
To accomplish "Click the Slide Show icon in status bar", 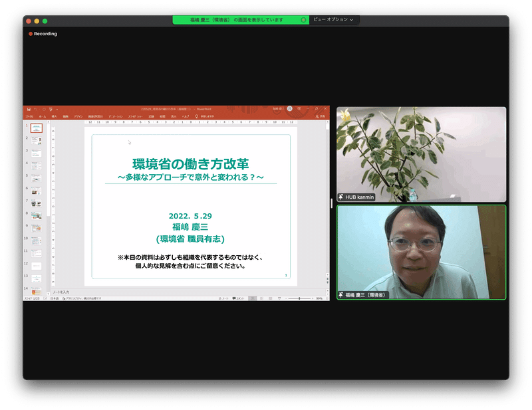I will [x=279, y=298].
